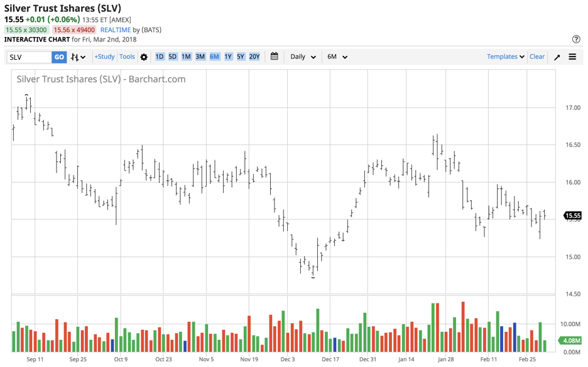Viewport: 588px width, 367px height.
Task: Click the Feb 25 date label
Action: (527, 359)
